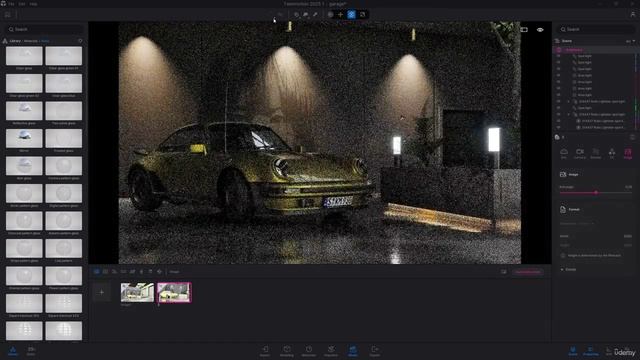Select the move gizmo cross-arrows tool
This screenshot has height=360, width=640.
pos(340,15)
